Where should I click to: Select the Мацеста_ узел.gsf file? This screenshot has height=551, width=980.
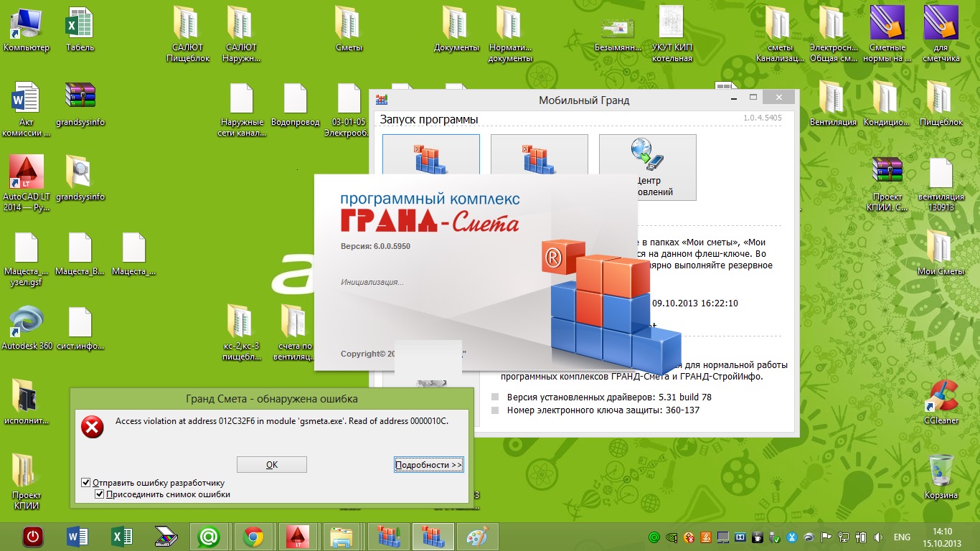[27, 258]
